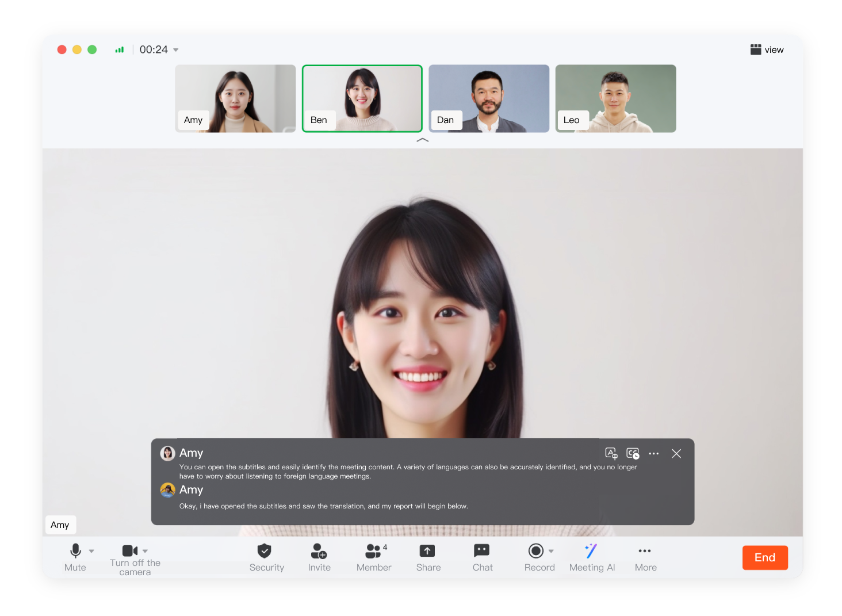The image size is (842, 616).
Task: Open the Security shield options
Action: point(265,552)
